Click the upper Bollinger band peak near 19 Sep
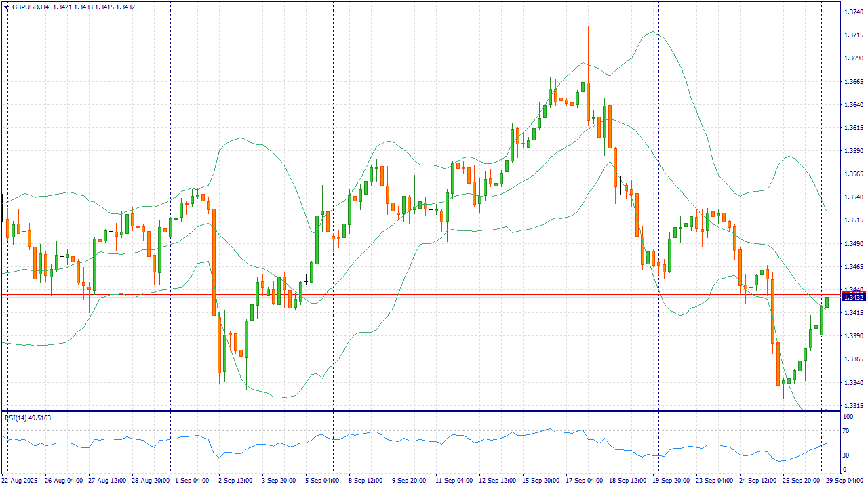Viewport: 868px width, 488px height. (652, 31)
